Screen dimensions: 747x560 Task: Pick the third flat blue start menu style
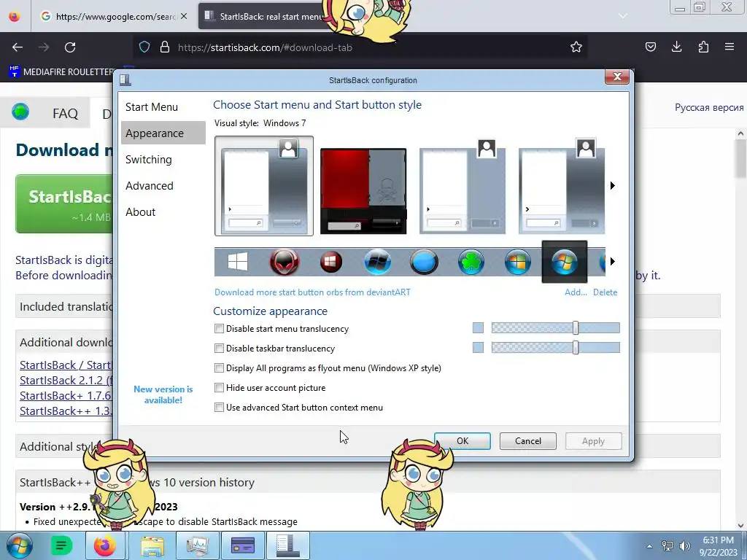point(462,186)
